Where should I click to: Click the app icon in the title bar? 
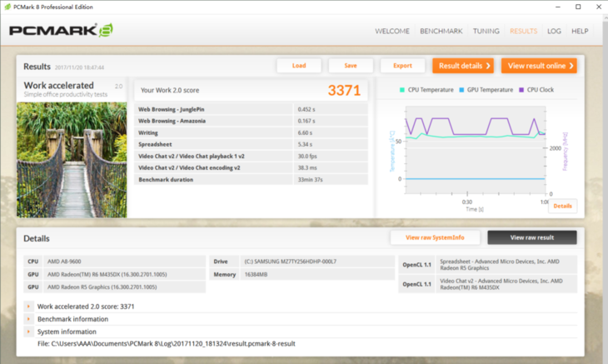click(x=7, y=7)
